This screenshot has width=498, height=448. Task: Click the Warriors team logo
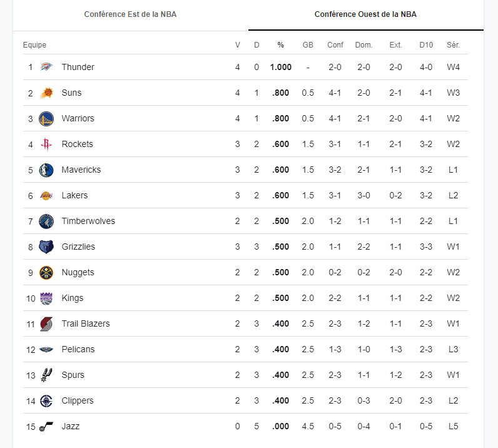pyautogui.click(x=46, y=118)
